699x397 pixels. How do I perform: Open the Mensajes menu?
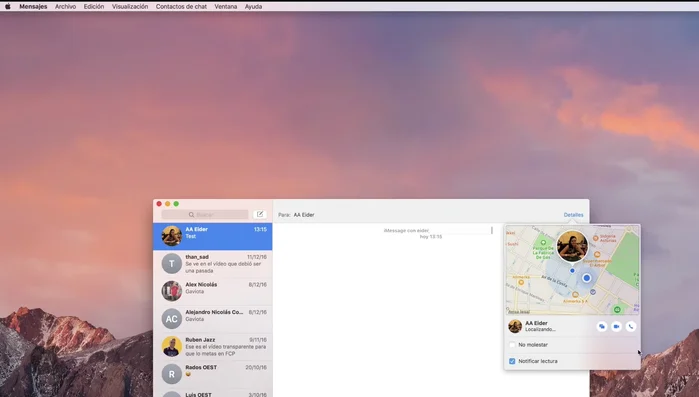pos(33,7)
